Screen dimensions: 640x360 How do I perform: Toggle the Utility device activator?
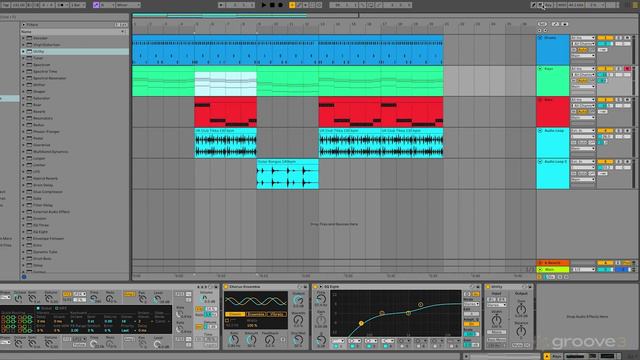point(488,287)
